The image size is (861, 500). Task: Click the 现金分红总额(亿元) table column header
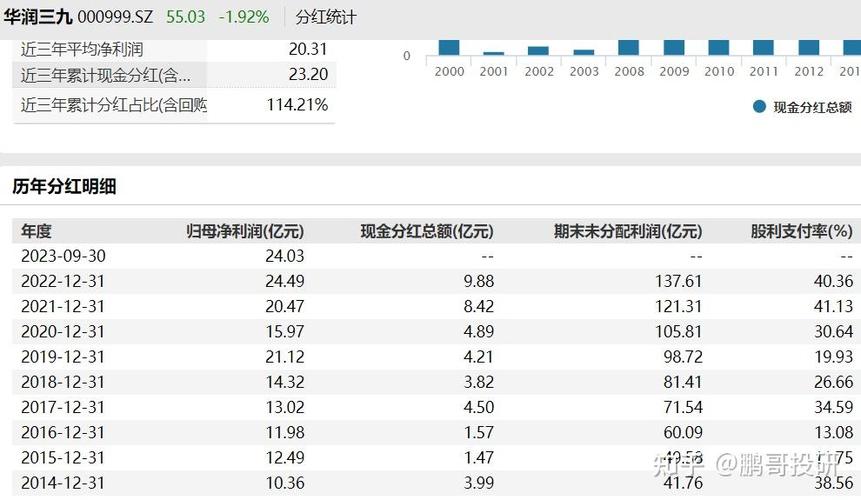click(x=427, y=231)
